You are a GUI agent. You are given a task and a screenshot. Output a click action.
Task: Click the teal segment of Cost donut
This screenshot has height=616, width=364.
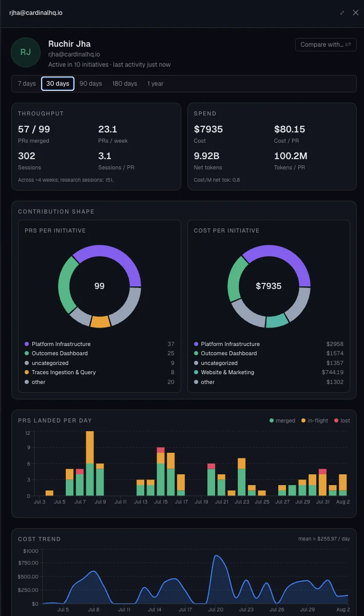pyautogui.click(x=278, y=320)
